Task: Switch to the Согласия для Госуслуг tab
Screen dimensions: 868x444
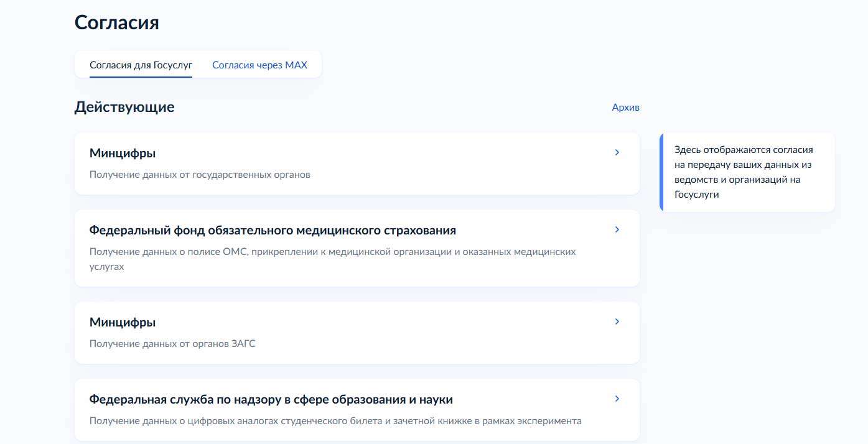Action: [x=141, y=65]
